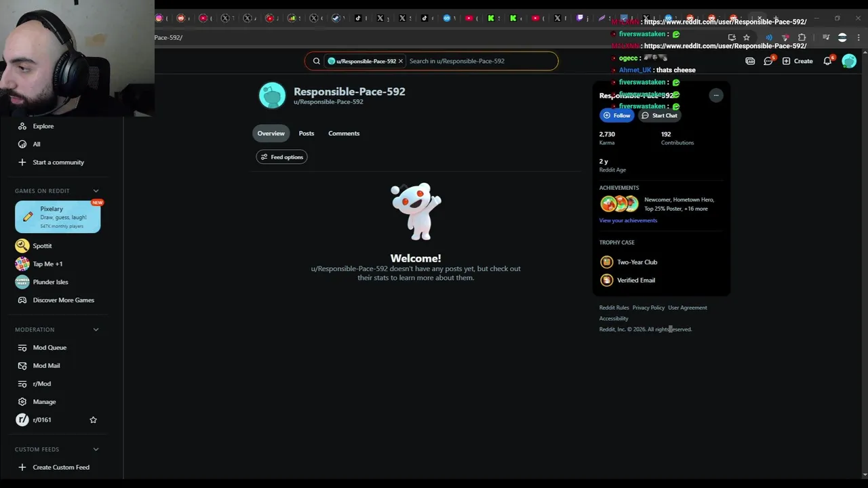Open View your achievements link
This screenshot has width=868, height=488.
[628, 220]
